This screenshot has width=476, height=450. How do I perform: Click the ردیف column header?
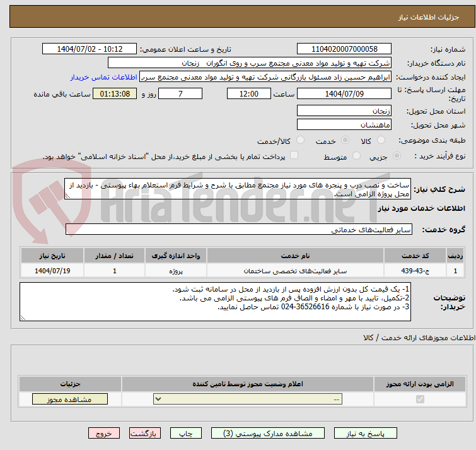pyautogui.click(x=455, y=256)
